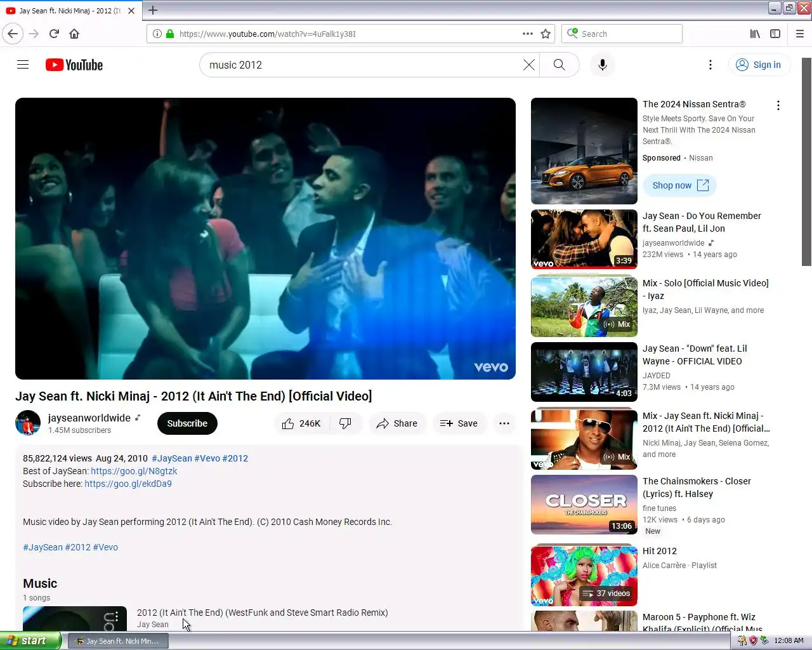Open the jayseanworldwide channel name

(x=89, y=418)
